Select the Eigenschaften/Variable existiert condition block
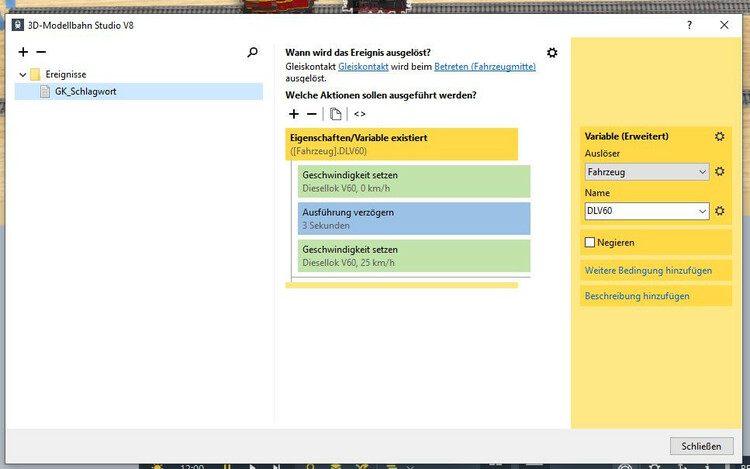The image size is (750, 469). click(x=401, y=144)
